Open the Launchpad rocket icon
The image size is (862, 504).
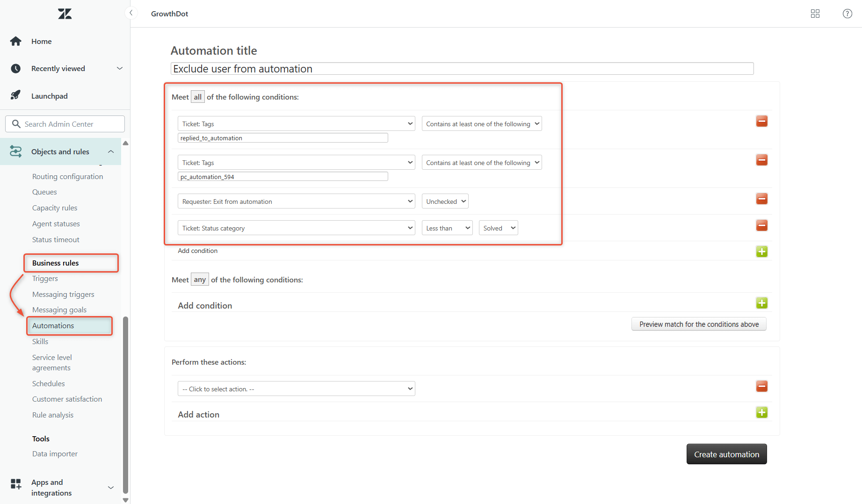(x=15, y=95)
